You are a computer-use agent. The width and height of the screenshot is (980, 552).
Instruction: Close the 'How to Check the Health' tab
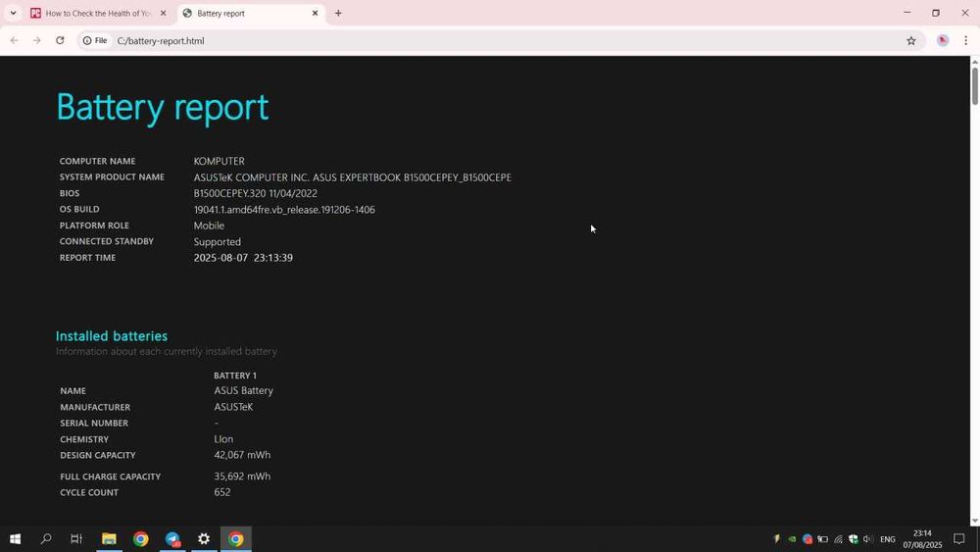click(x=163, y=13)
